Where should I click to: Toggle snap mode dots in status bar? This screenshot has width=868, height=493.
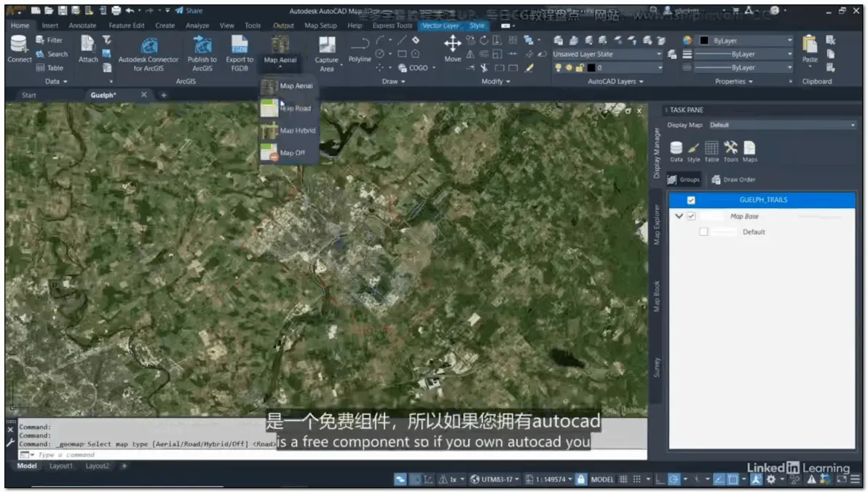pyautogui.click(x=637, y=480)
